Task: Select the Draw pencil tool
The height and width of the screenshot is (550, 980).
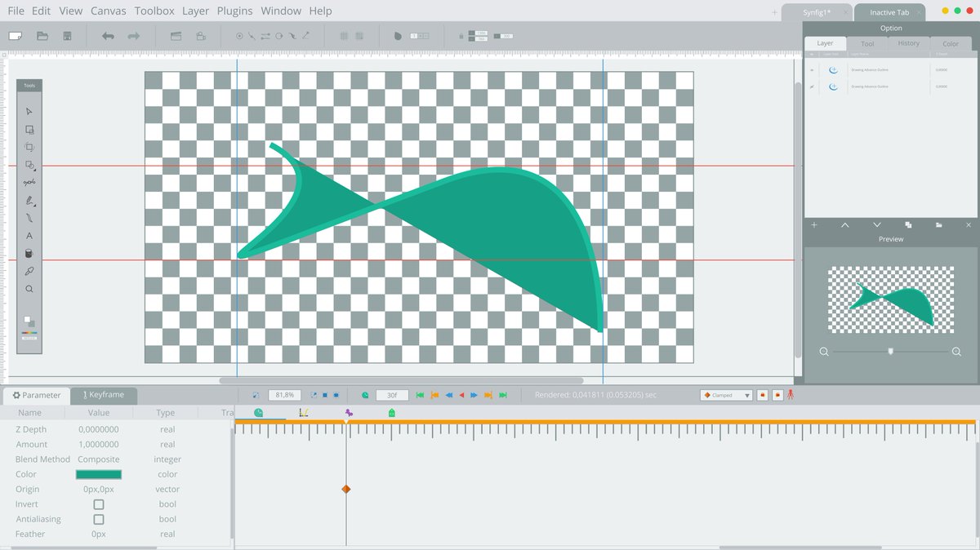Action: (29, 200)
